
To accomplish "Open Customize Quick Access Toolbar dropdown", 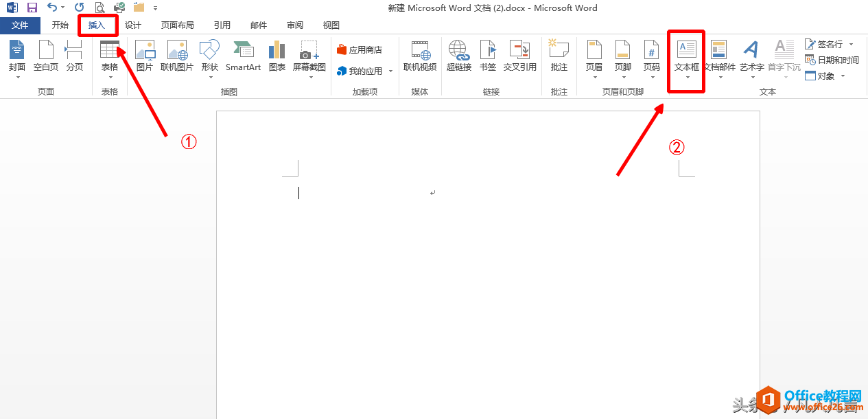I will (x=156, y=8).
